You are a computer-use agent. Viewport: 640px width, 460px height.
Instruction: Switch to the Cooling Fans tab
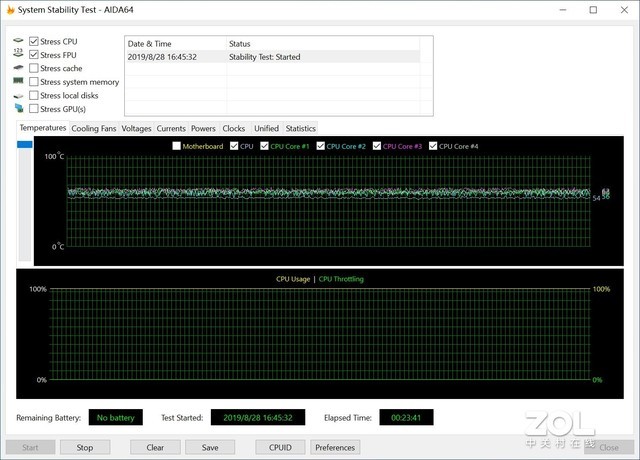[x=94, y=129]
